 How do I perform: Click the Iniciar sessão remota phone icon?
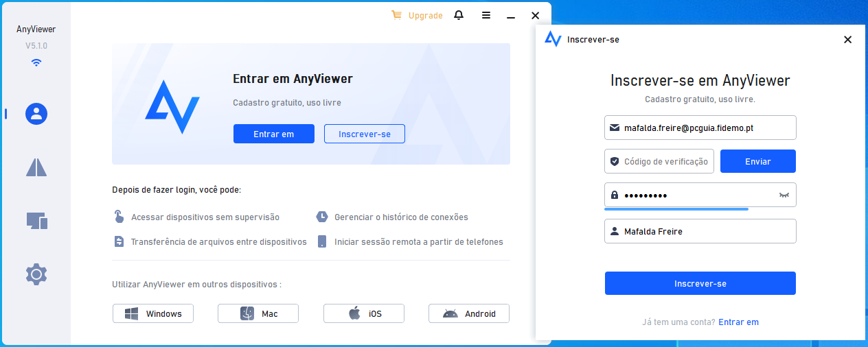[321, 241]
